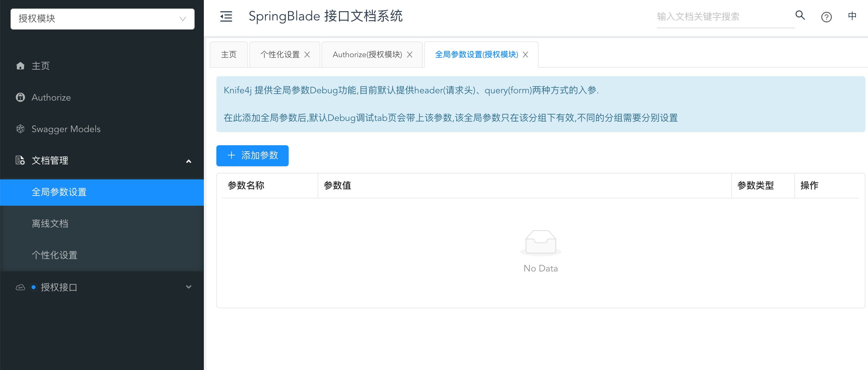Open help via the question mark icon
The image size is (868, 370).
(826, 17)
